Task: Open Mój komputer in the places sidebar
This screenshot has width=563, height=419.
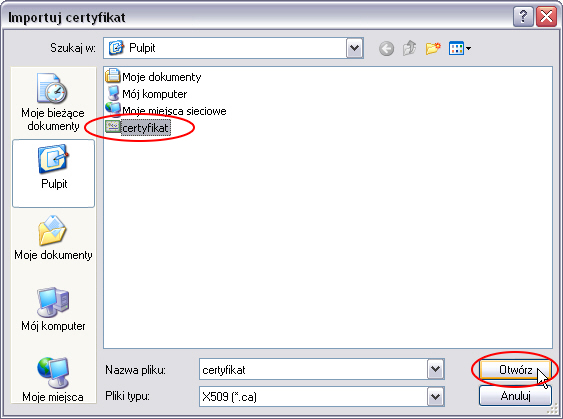Action: coord(53,309)
